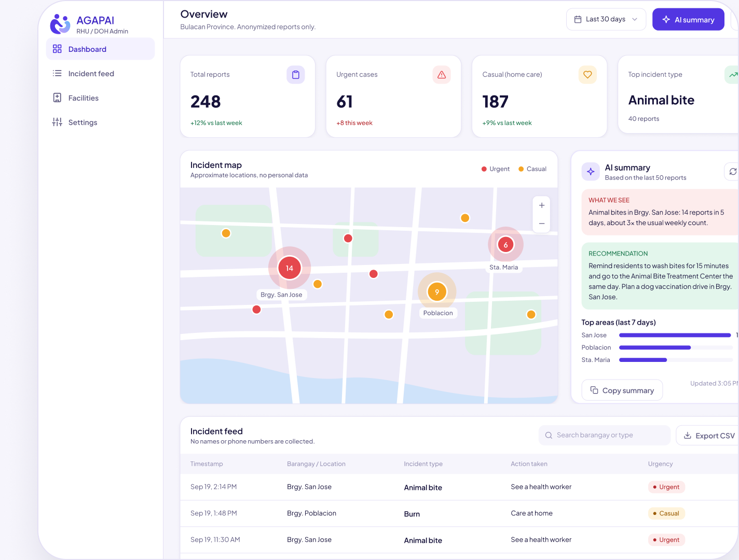The width and height of the screenshot is (739, 560).
Task: Click the AI summary button in header
Action: [x=688, y=19]
